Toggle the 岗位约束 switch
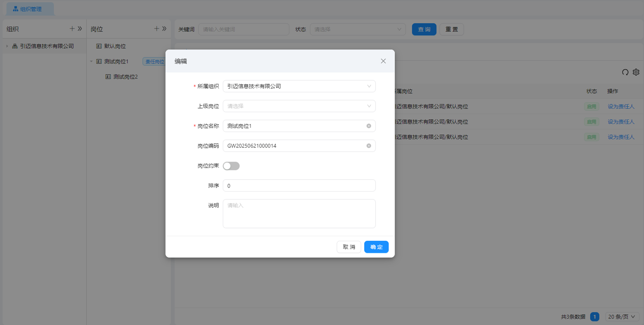The image size is (644, 325). (x=231, y=166)
